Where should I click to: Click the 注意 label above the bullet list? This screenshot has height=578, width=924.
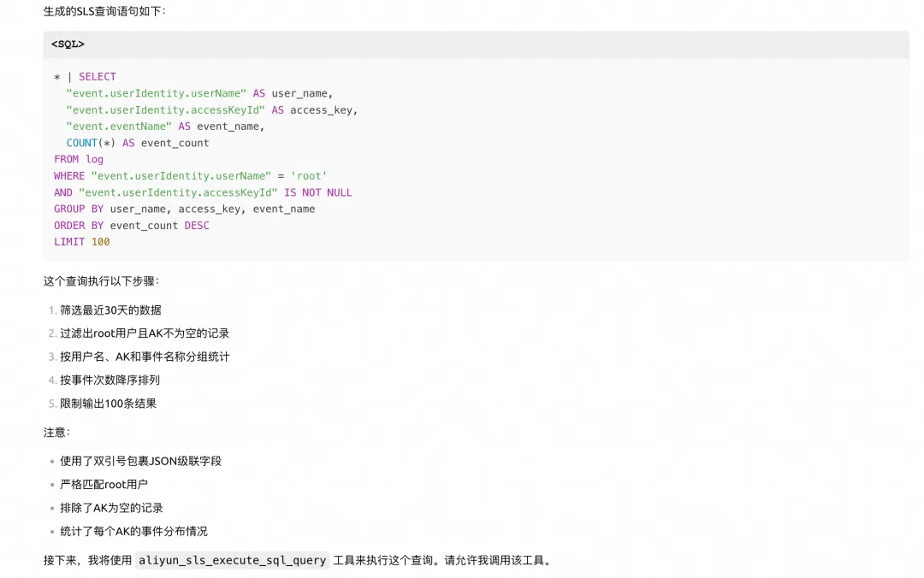tap(56, 433)
